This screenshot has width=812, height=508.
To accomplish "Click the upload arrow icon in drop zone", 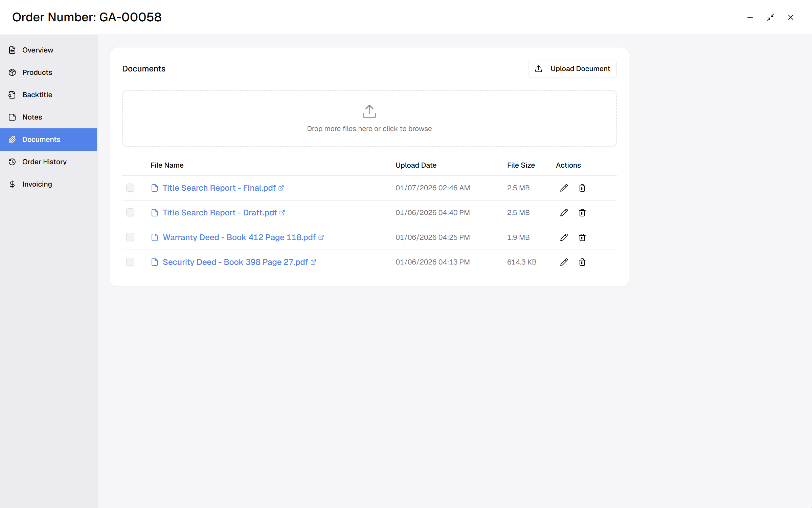I will tap(369, 111).
